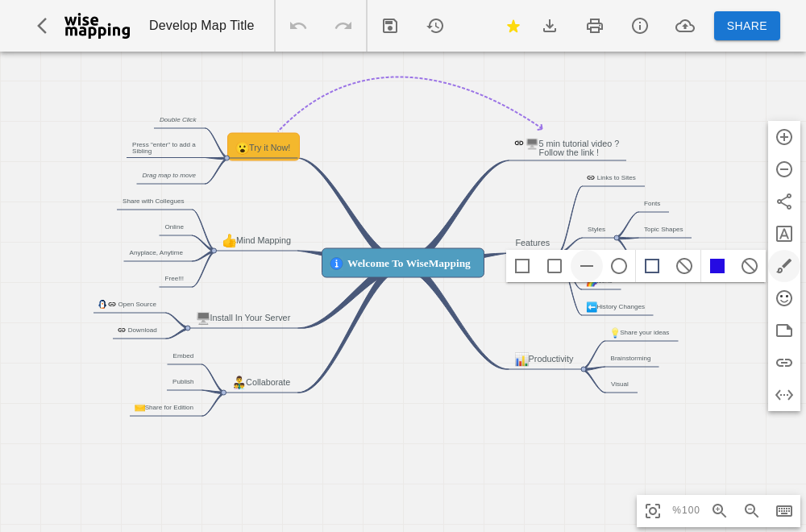Open the font style tool (A icon)
The height and width of the screenshot is (532, 806).
(x=784, y=234)
